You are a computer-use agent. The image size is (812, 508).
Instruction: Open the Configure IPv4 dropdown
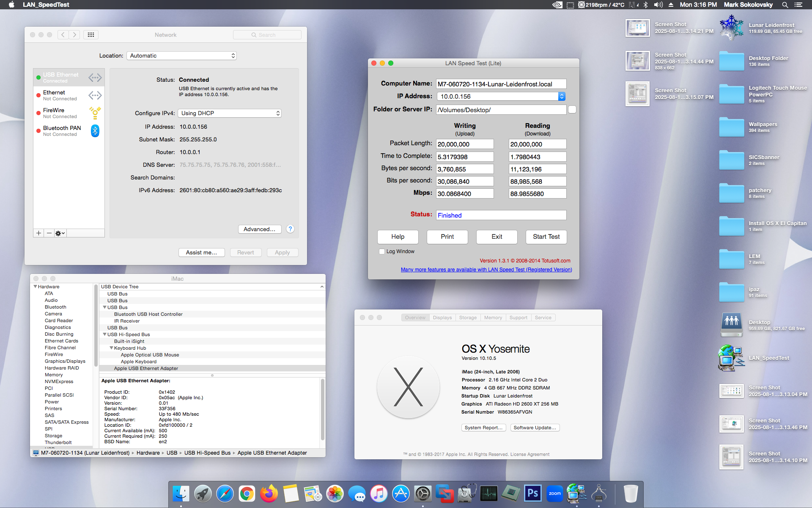(230, 113)
